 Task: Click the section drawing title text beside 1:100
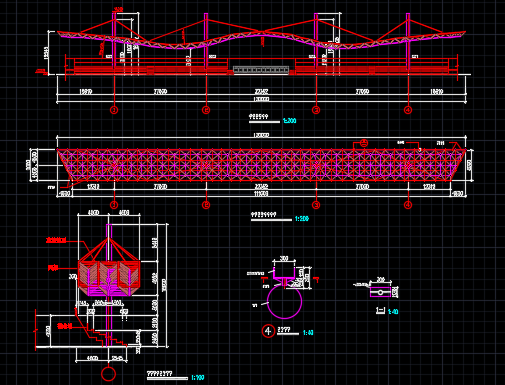(160, 374)
